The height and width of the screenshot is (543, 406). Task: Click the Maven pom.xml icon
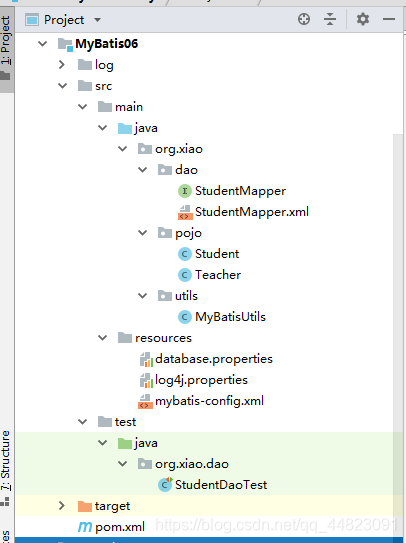click(85, 527)
